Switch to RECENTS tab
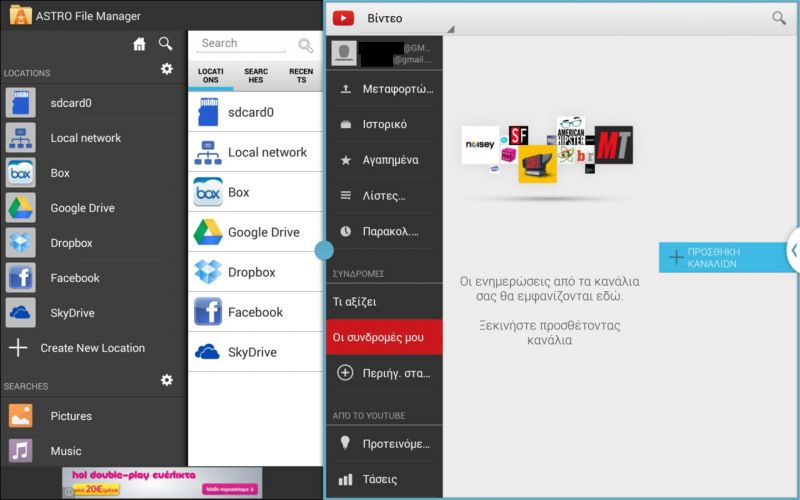The image size is (800, 500). click(301, 76)
